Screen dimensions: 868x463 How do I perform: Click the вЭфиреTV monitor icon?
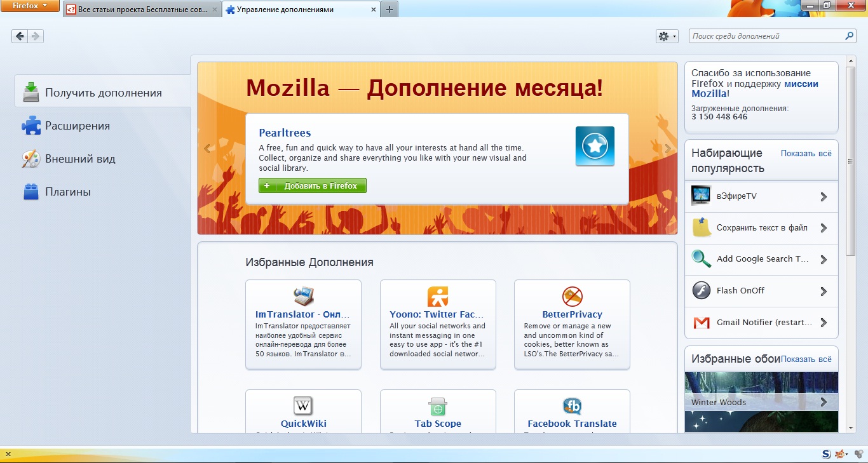click(701, 196)
